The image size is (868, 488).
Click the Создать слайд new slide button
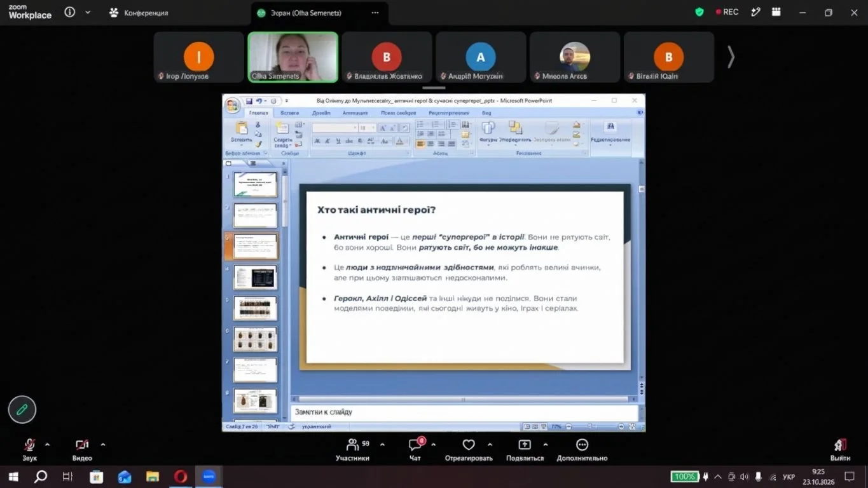point(283,133)
